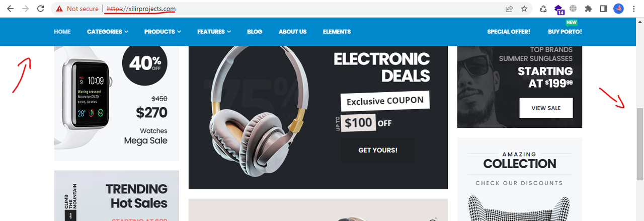Viewport: 644px width, 221px height.
Task: Open the share page icon
Action: point(509,9)
